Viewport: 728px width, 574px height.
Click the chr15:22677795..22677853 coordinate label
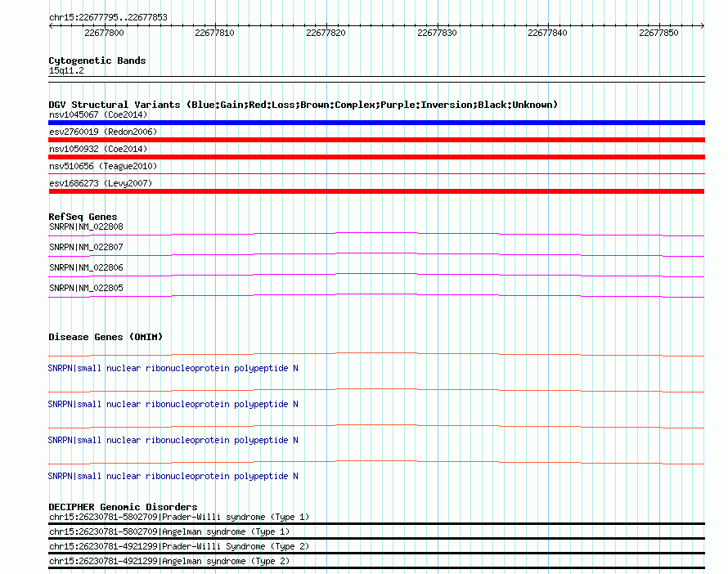pyautogui.click(x=108, y=17)
